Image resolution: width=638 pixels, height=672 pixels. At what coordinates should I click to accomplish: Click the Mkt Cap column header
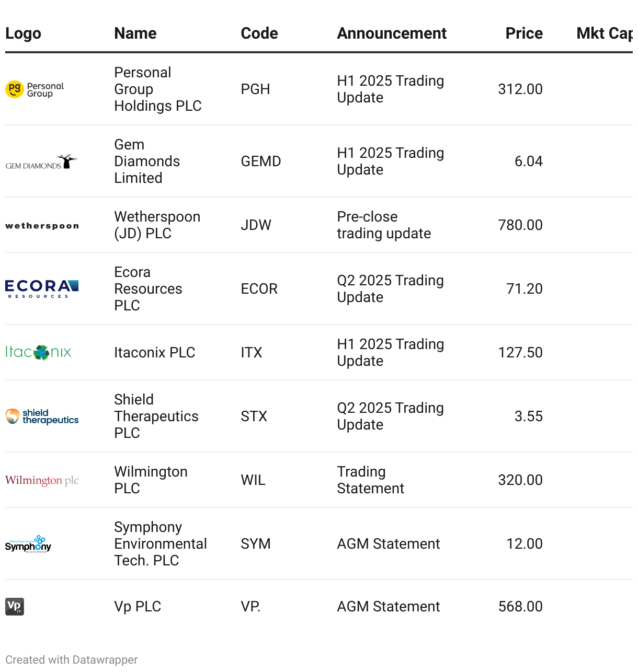pyautogui.click(x=603, y=33)
